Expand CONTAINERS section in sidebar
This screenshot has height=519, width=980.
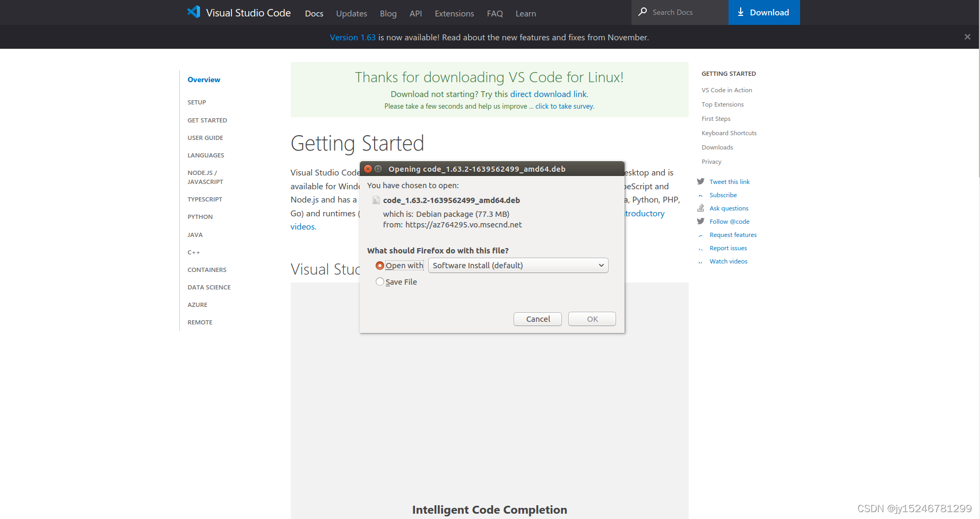click(207, 270)
